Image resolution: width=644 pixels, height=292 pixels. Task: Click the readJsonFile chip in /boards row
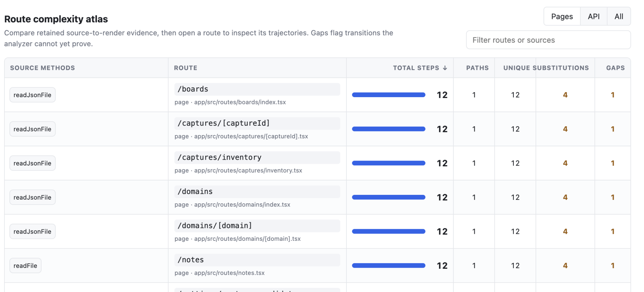pos(32,95)
